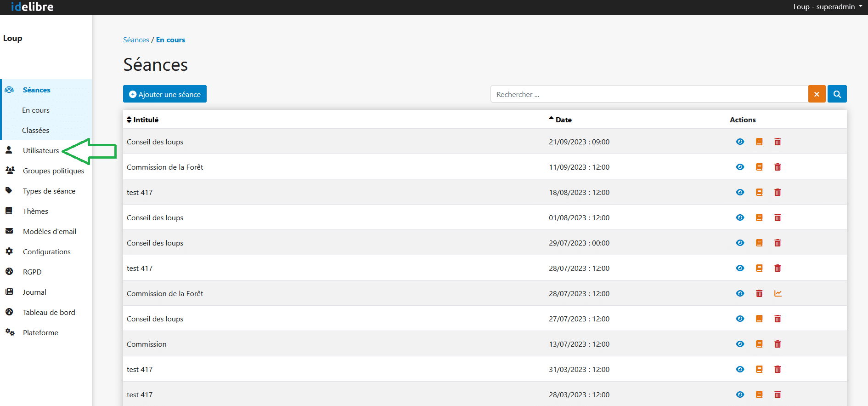Open RGPD in the sidebar
This screenshot has width=868, height=406.
(x=32, y=272)
